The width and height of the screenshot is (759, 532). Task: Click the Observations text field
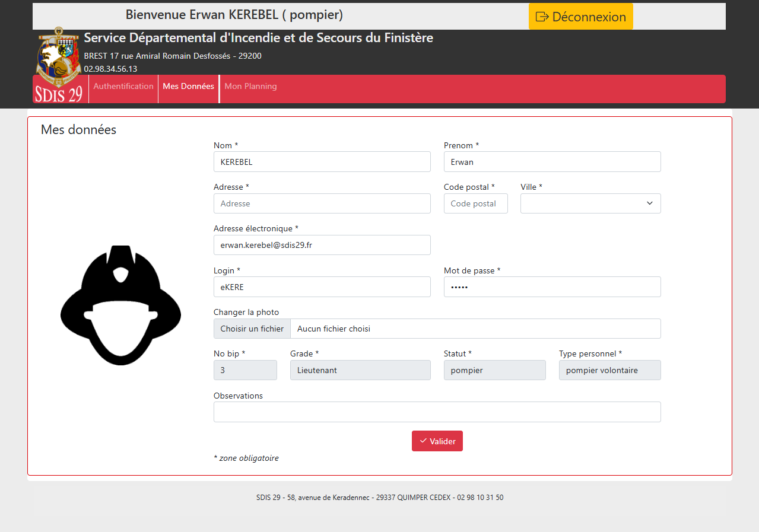(x=437, y=412)
